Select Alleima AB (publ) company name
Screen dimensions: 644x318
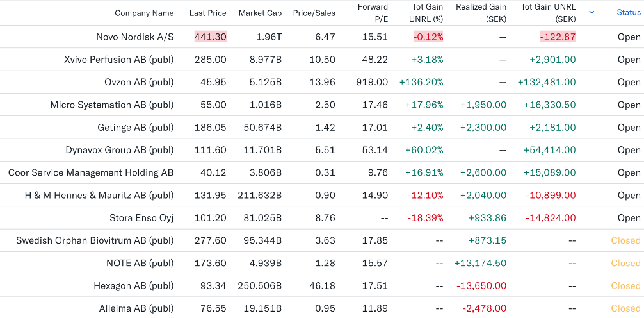[x=136, y=308]
